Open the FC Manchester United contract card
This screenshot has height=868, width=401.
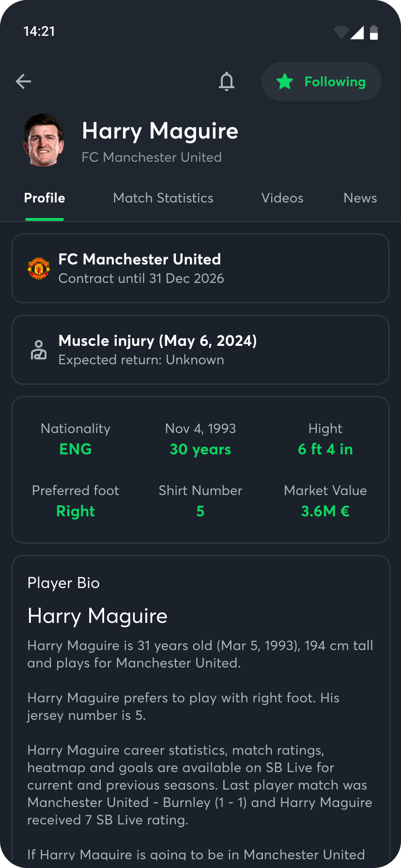tap(200, 268)
